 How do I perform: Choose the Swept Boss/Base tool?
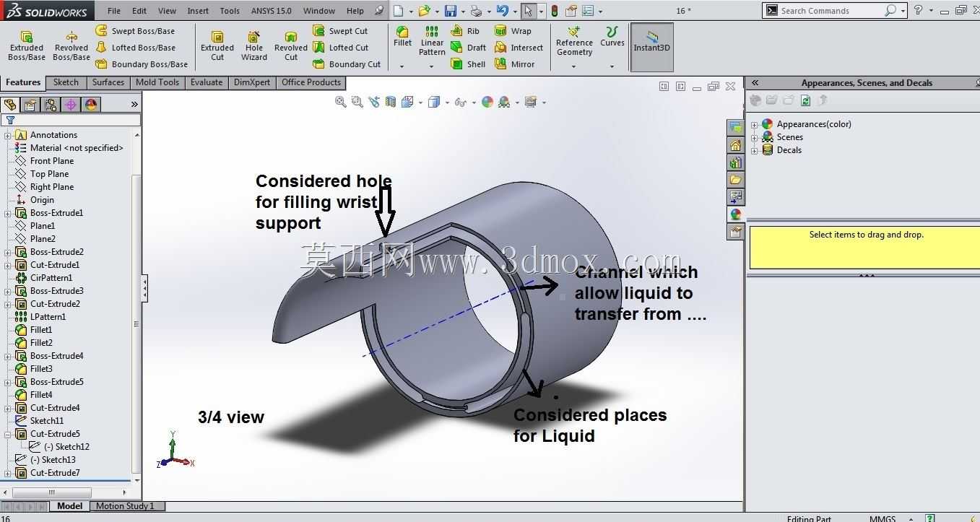tap(135, 31)
